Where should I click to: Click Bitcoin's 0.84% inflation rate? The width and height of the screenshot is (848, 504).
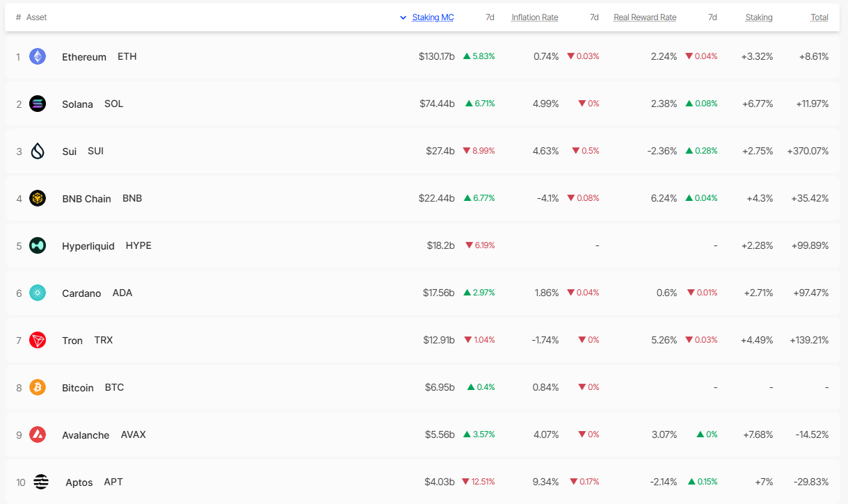pos(546,387)
